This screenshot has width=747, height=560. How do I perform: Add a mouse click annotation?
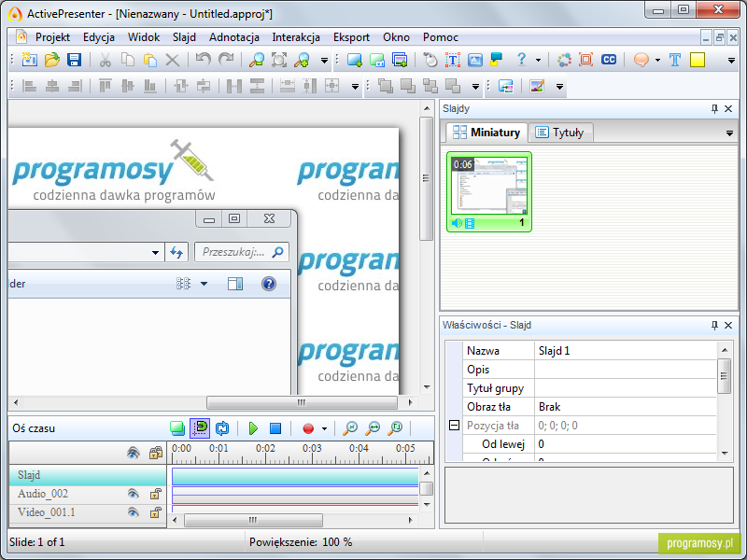430,60
